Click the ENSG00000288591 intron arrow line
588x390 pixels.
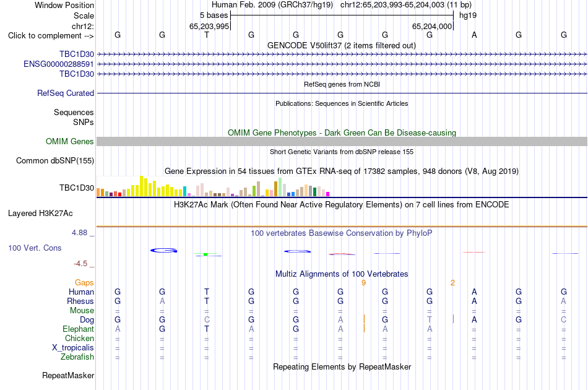[342, 64]
